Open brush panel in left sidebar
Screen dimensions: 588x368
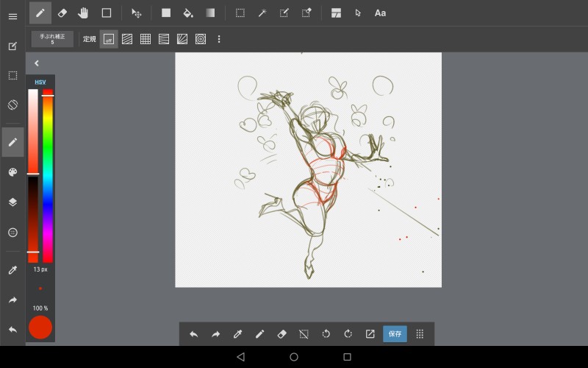point(12,142)
